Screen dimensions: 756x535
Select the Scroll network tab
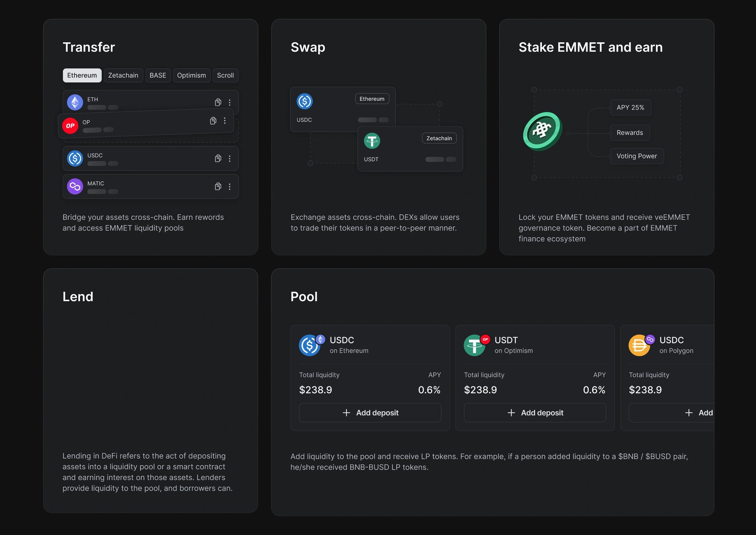225,75
